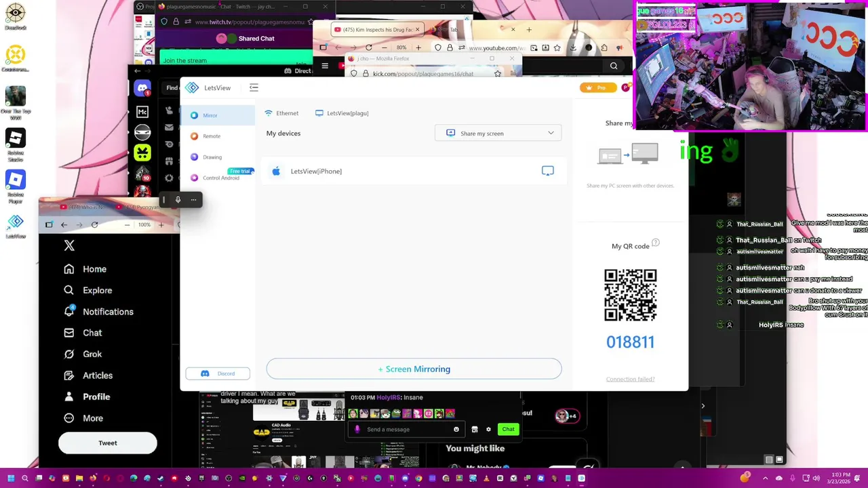Click the QR code help question icon
868x488 pixels.
[656, 243]
